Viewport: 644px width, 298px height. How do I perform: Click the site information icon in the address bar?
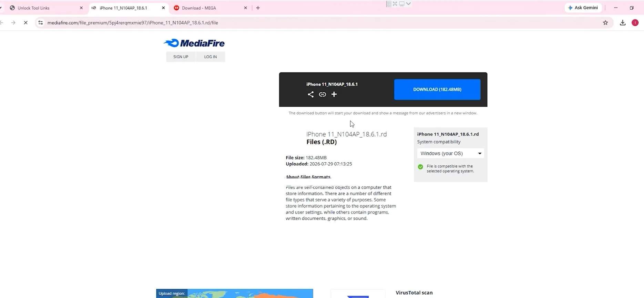40,23
